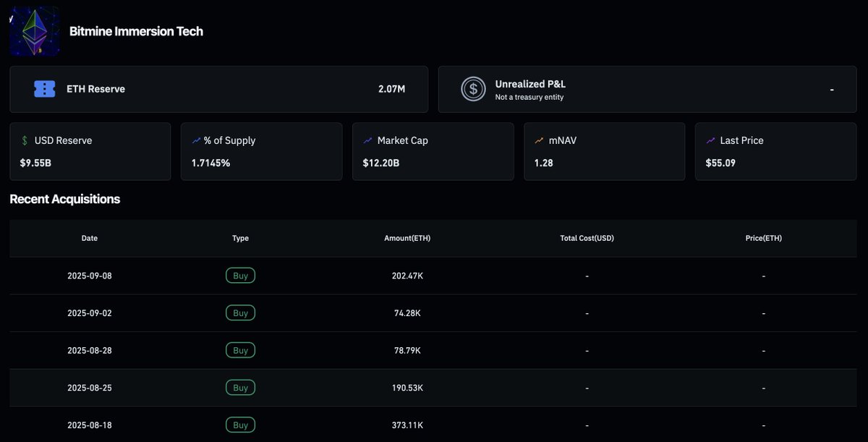Viewport: 868px width, 442px height.
Task: Select the Market Cap trend icon
Action: [367, 140]
